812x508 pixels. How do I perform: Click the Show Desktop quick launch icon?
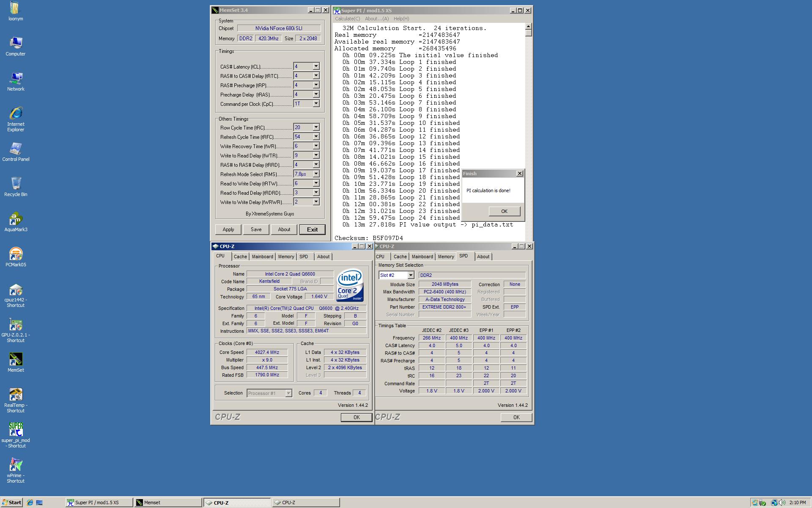(x=39, y=502)
